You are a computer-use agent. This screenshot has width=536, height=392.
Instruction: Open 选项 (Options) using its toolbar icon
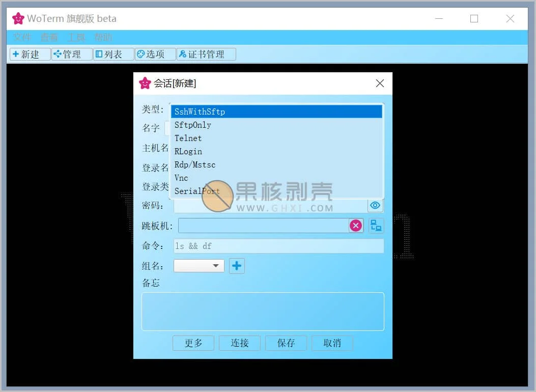pos(155,54)
